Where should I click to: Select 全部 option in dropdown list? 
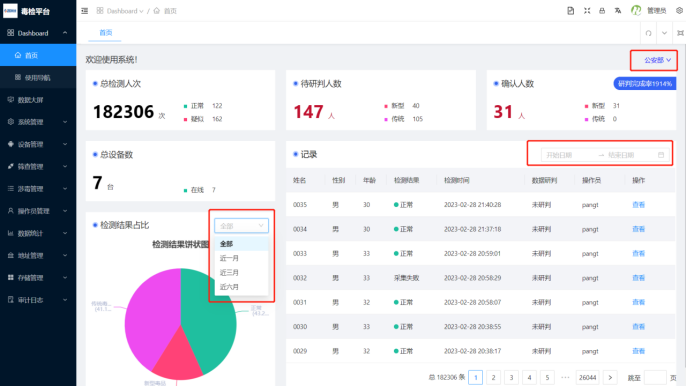(x=242, y=244)
